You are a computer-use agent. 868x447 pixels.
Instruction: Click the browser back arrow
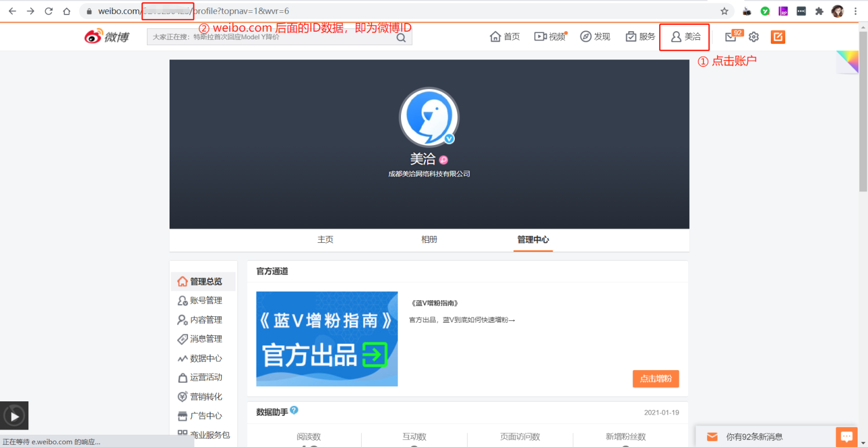12,11
